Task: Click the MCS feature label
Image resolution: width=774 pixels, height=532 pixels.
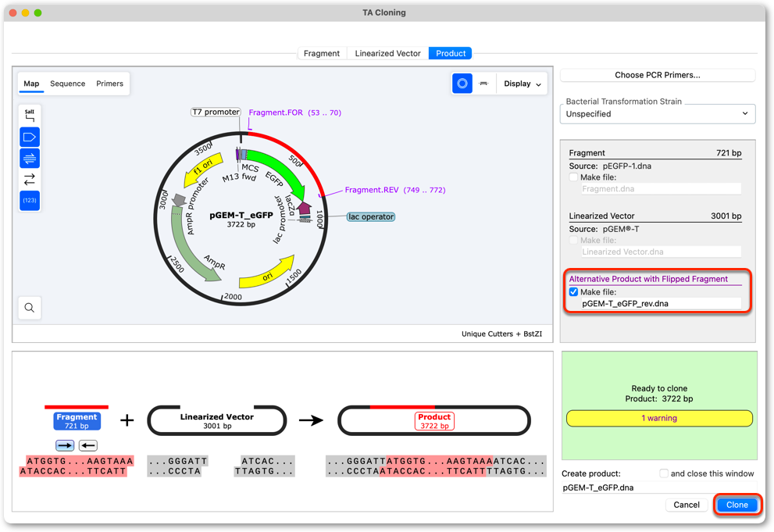Action: [250, 168]
